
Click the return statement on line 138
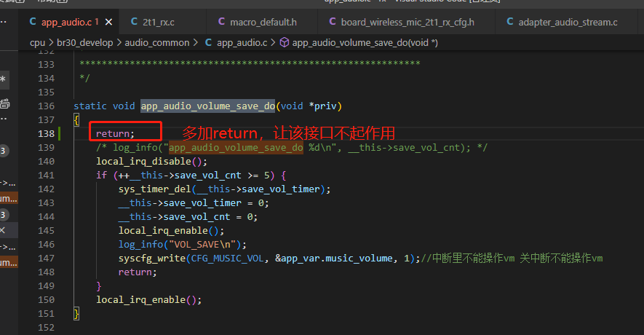coord(115,133)
